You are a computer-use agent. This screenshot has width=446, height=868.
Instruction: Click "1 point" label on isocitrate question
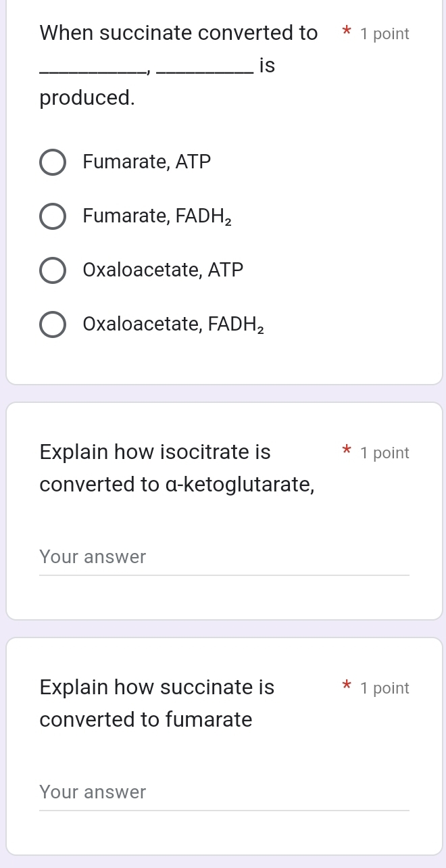(385, 454)
